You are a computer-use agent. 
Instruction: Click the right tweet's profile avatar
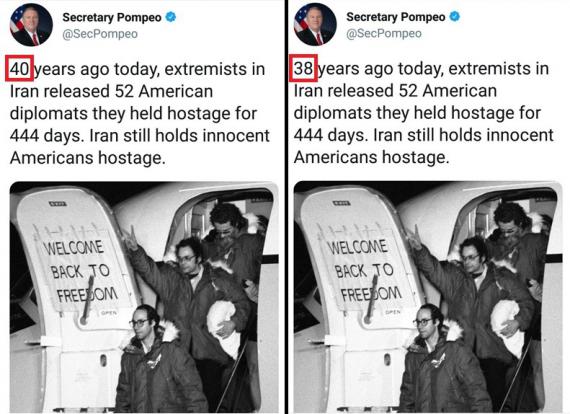(x=315, y=24)
